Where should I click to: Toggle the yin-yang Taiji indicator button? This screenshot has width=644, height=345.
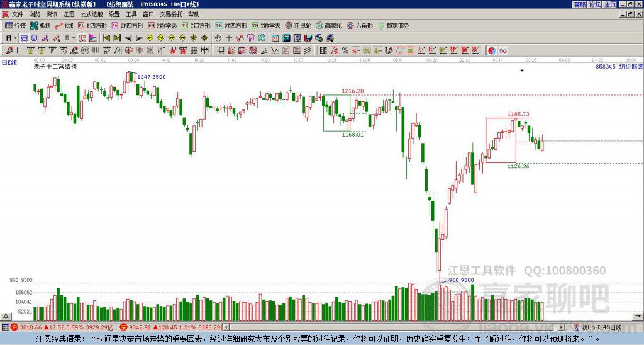click(492, 50)
